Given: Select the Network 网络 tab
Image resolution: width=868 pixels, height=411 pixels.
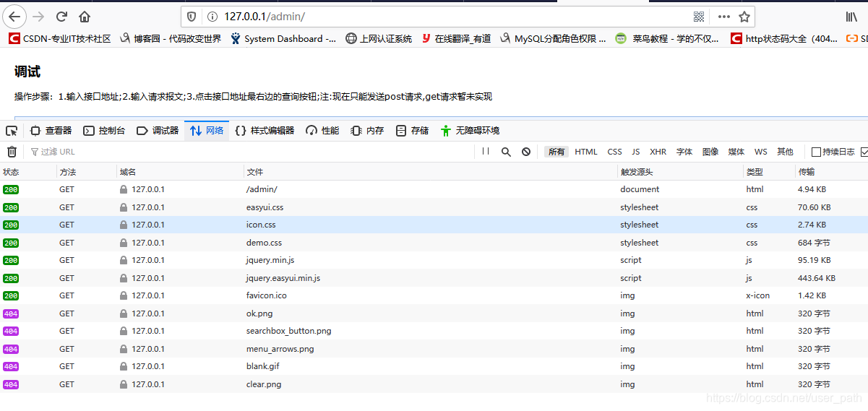Looking at the screenshot, I should (207, 131).
